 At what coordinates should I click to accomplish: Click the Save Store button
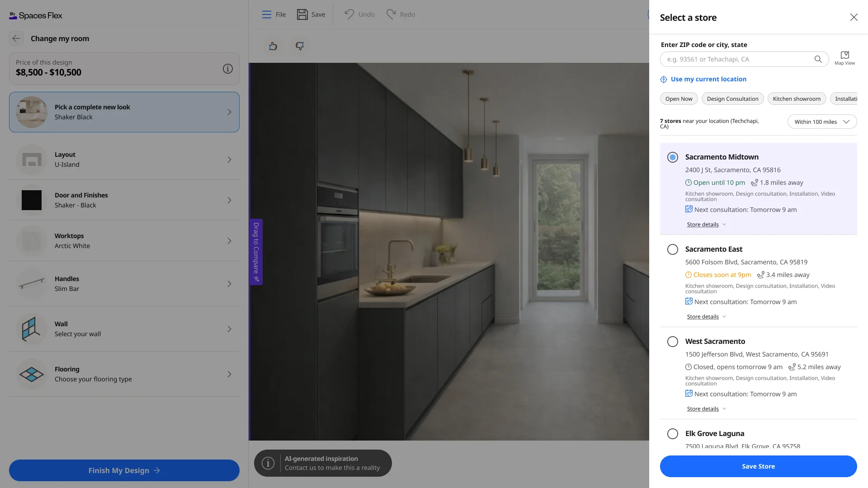coord(758,466)
